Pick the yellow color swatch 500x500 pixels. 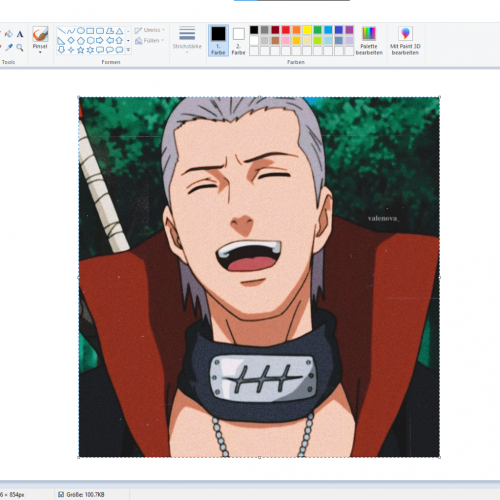307,30
